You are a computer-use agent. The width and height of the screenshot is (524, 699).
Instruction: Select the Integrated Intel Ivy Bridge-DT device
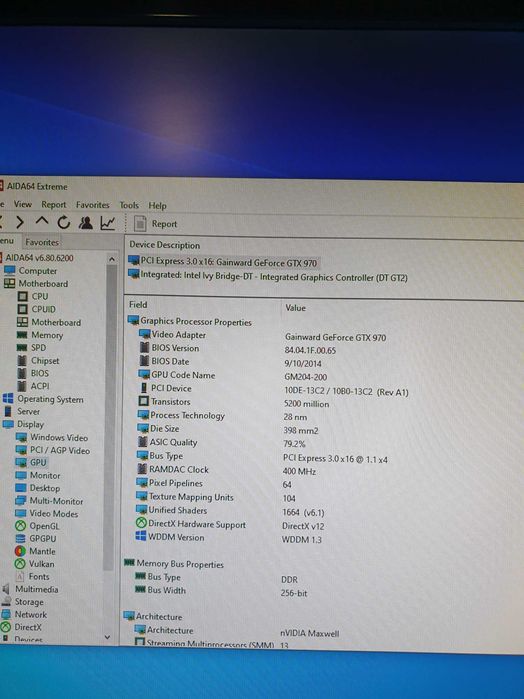pos(268,276)
